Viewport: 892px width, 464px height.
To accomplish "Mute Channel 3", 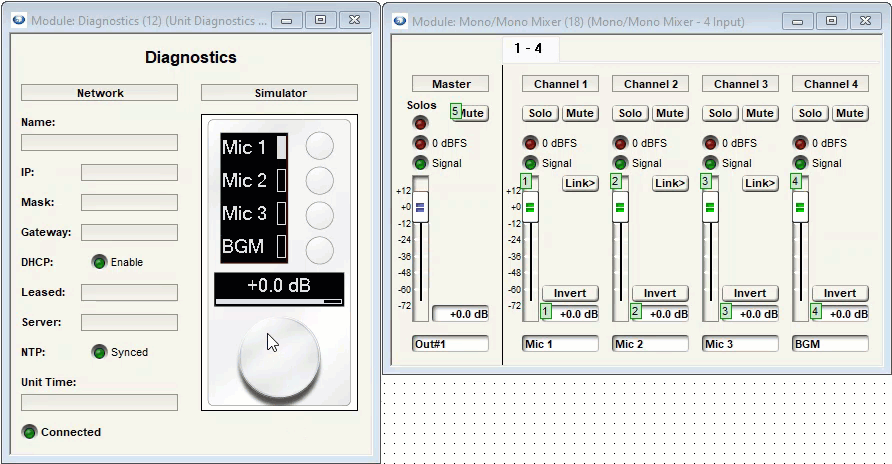I will (759, 113).
